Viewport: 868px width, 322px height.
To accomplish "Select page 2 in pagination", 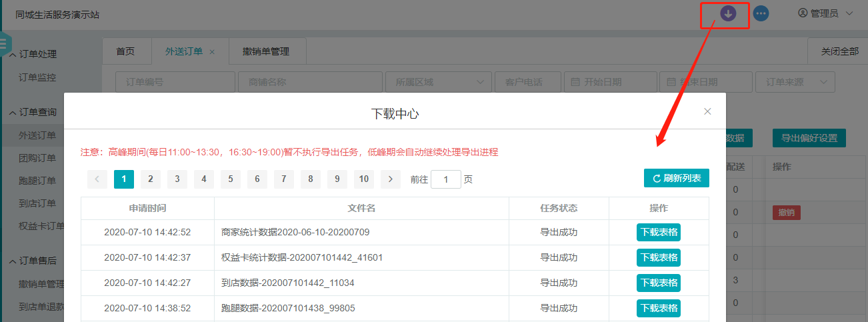I will (151, 179).
